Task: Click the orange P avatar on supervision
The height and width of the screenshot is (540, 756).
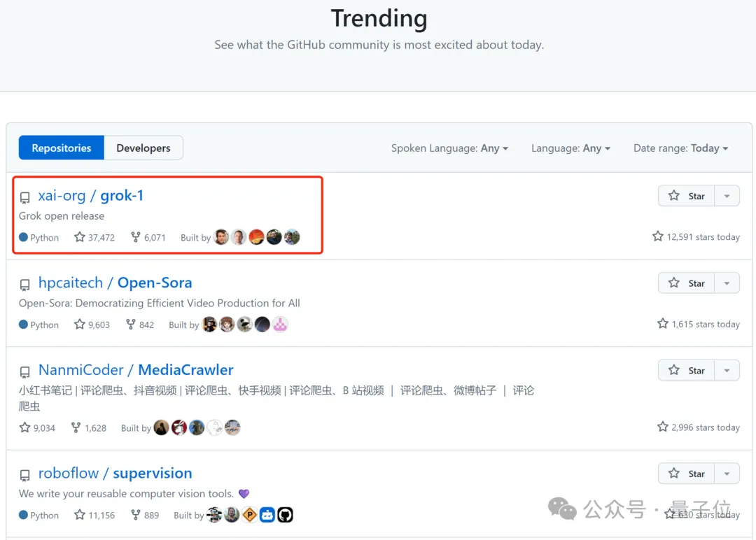Action: 250,515
